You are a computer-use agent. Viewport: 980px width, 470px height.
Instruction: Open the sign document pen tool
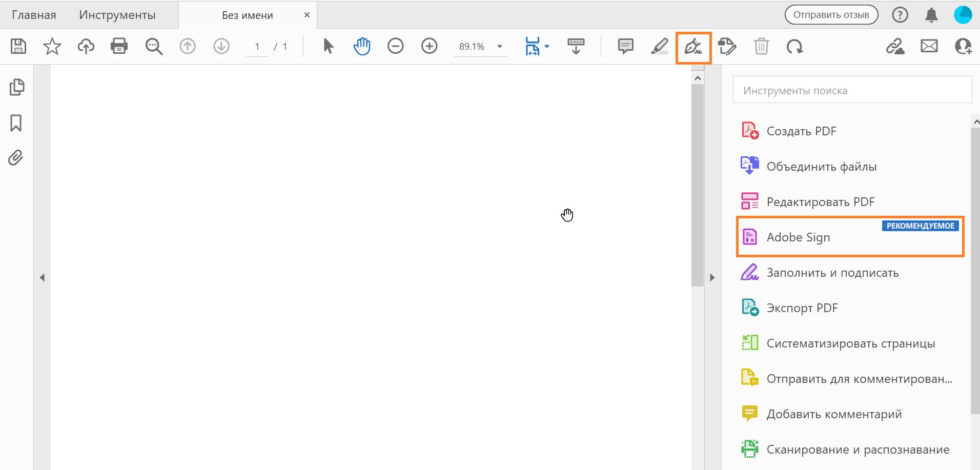tap(693, 47)
